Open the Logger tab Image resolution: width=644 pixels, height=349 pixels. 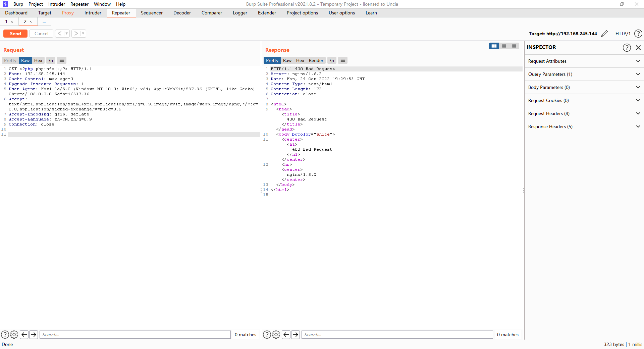240,13
